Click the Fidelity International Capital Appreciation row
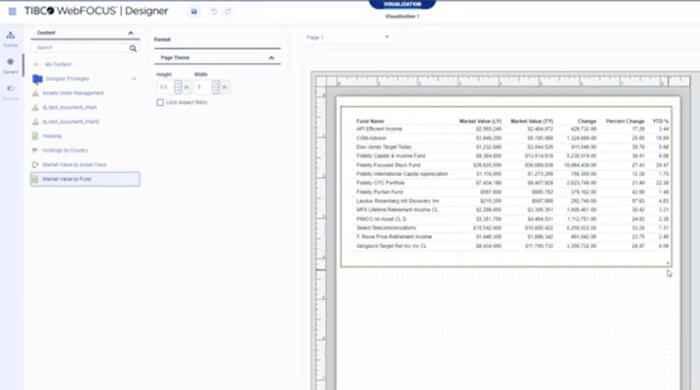This screenshot has width=700, height=390. point(512,174)
